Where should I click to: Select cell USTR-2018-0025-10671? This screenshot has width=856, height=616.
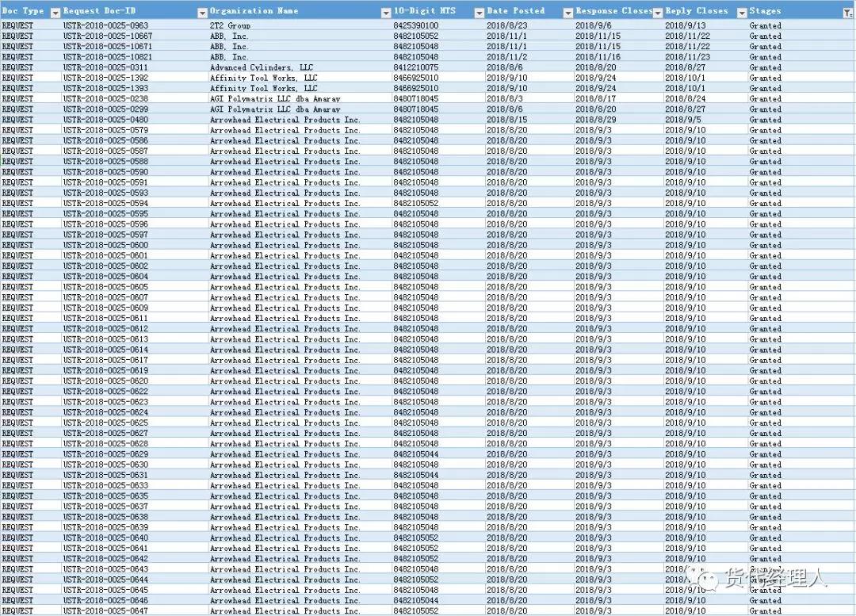[135, 47]
